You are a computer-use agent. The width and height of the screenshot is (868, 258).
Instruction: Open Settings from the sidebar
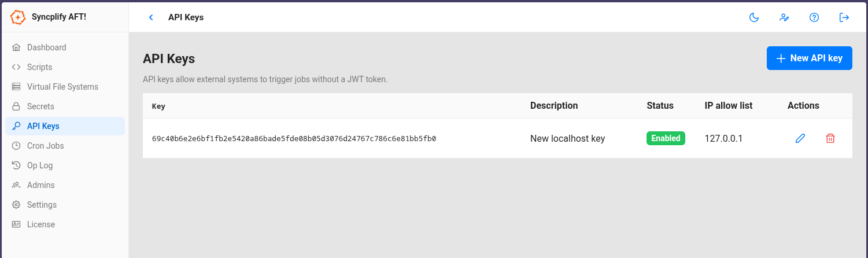click(x=42, y=205)
